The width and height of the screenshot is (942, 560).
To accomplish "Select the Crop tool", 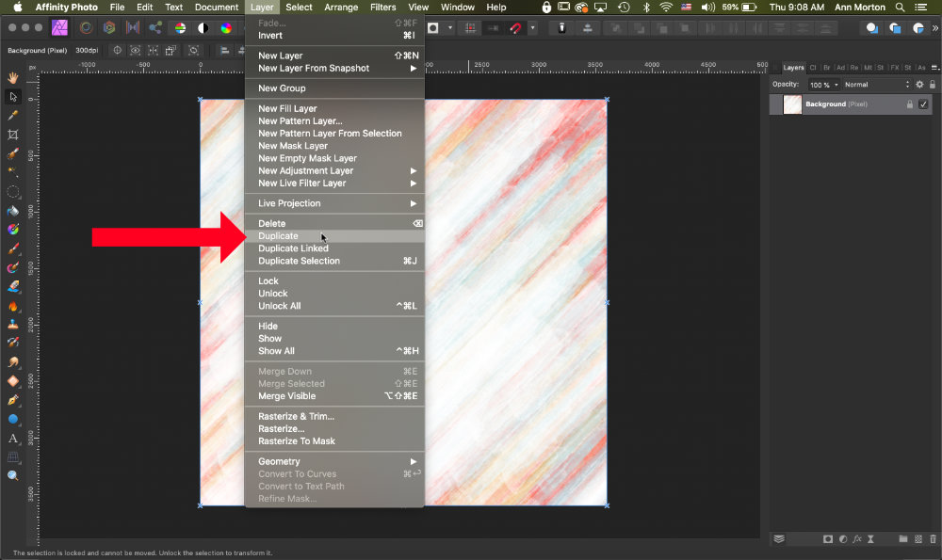I will [x=13, y=135].
